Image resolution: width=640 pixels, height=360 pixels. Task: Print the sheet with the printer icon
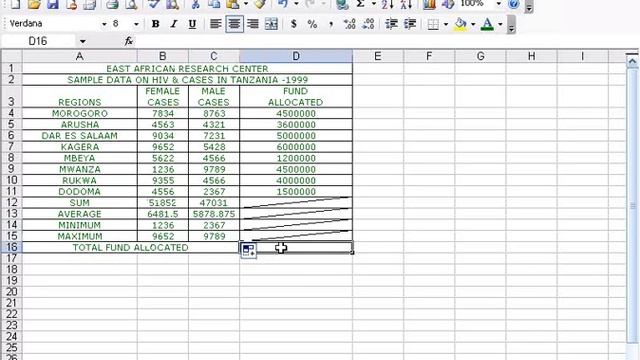(x=112, y=4)
